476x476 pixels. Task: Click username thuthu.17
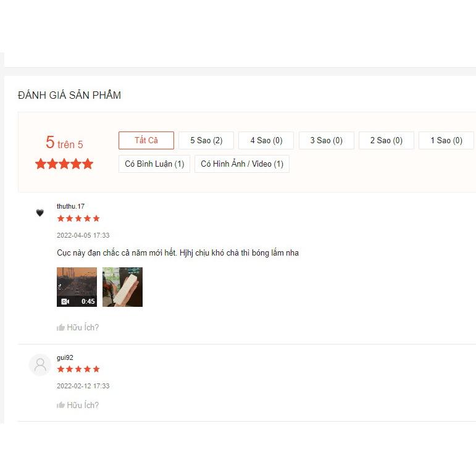pos(70,206)
